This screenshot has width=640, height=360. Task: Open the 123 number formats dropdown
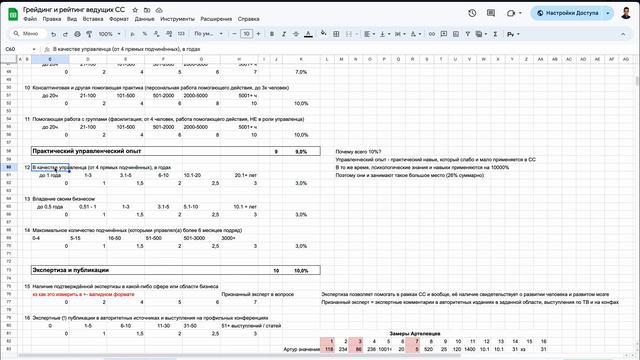click(181, 34)
